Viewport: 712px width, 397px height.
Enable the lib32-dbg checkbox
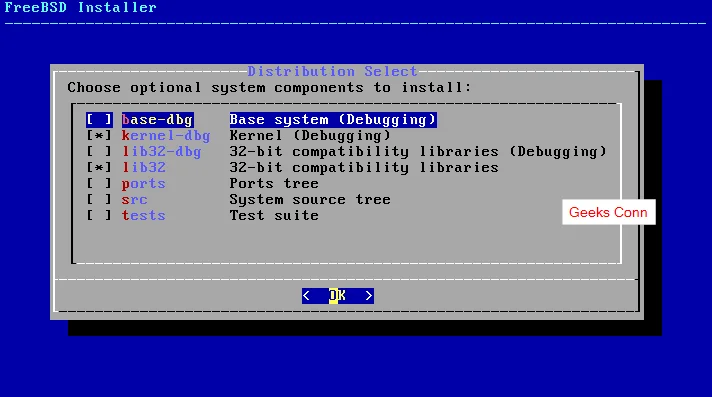tap(99, 152)
